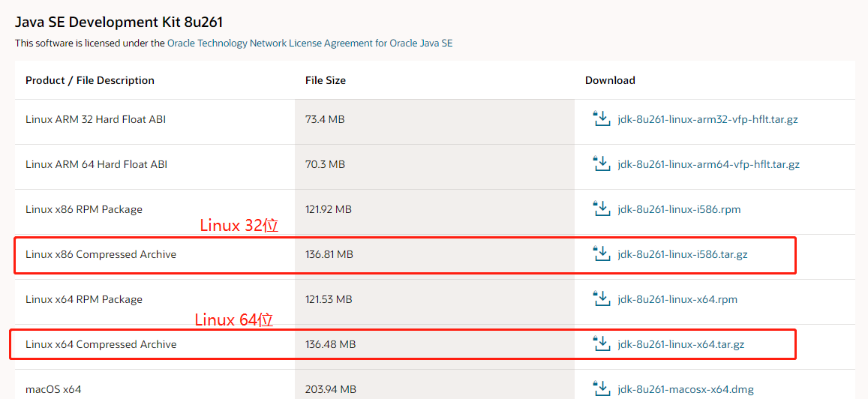Select Linux ARM 32 Hard Float ABI text
Screen dimensions: 868x399
(x=95, y=119)
